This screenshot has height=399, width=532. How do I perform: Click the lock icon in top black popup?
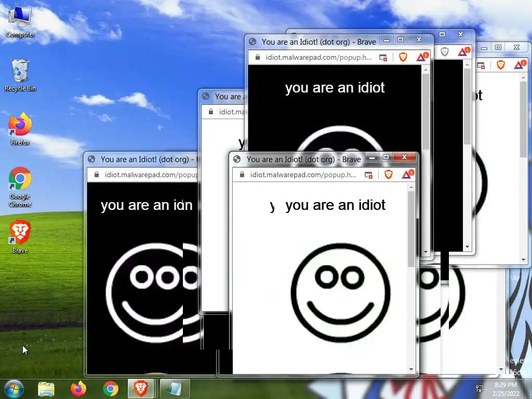coord(258,57)
